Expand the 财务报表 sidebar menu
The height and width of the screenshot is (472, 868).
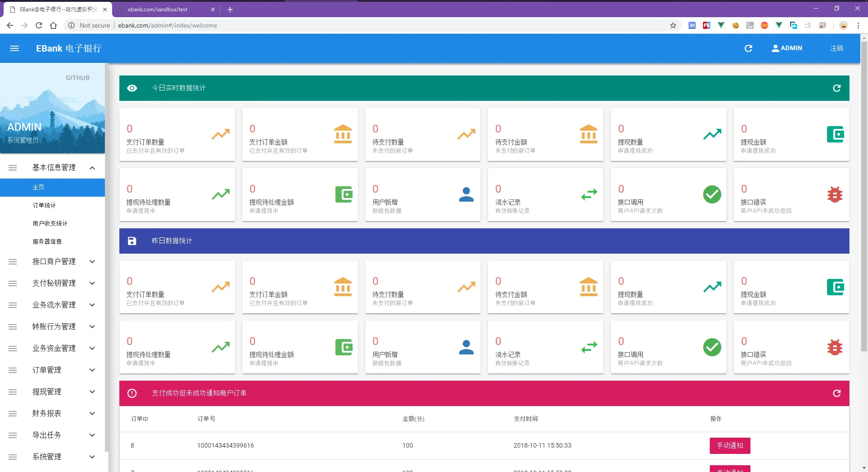click(x=52, y=414)
